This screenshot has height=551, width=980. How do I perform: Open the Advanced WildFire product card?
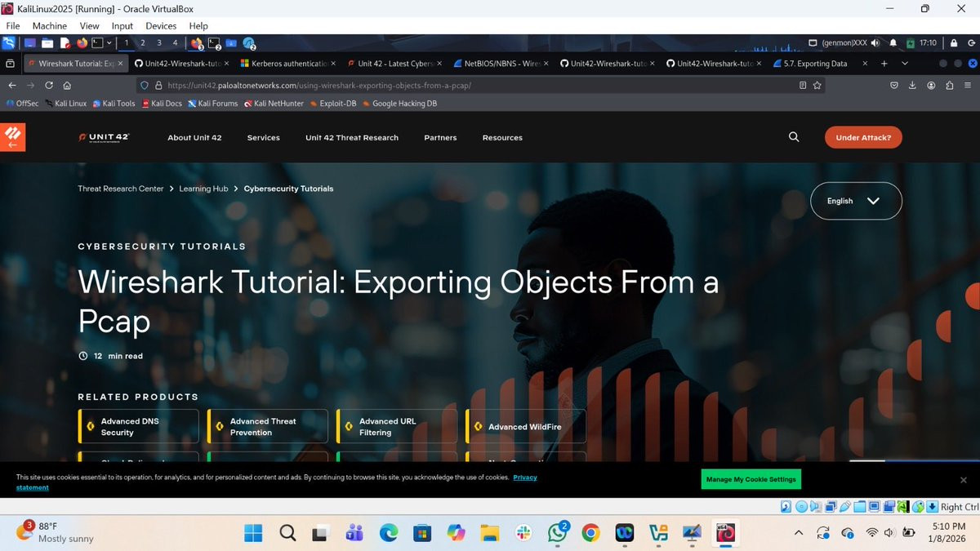[x=525, y=426]
